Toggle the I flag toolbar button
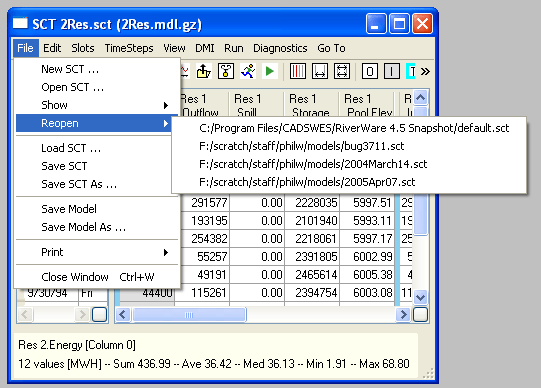The width and height of the screenshot is (541, 388). pos(392,71)
